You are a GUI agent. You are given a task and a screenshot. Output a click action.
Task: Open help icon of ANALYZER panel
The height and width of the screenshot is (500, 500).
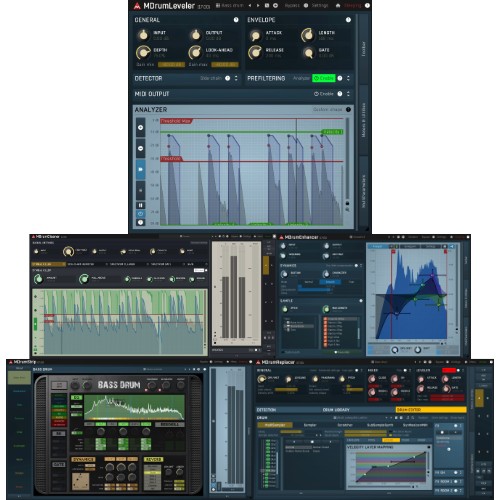(x=348, y=109)
